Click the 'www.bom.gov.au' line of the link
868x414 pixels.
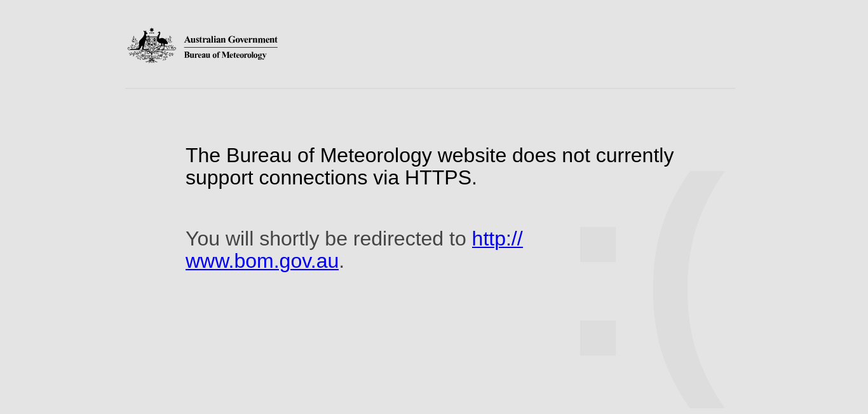click(x=262, y=261)
